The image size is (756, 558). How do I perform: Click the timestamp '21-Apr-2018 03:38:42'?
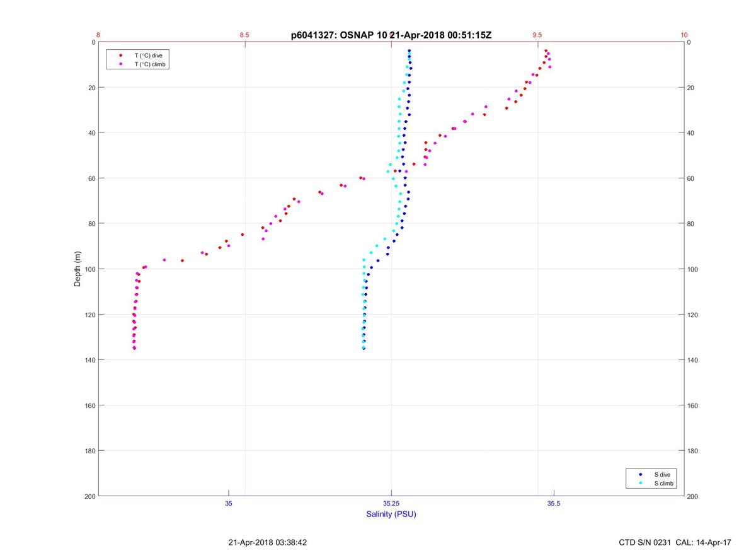(268, 542)
